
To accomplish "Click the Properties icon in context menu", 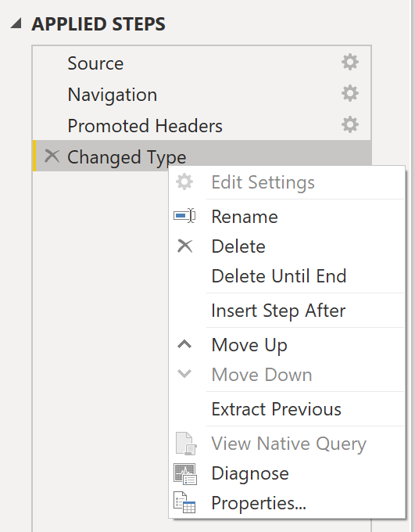I will click(x=184, y=502).
